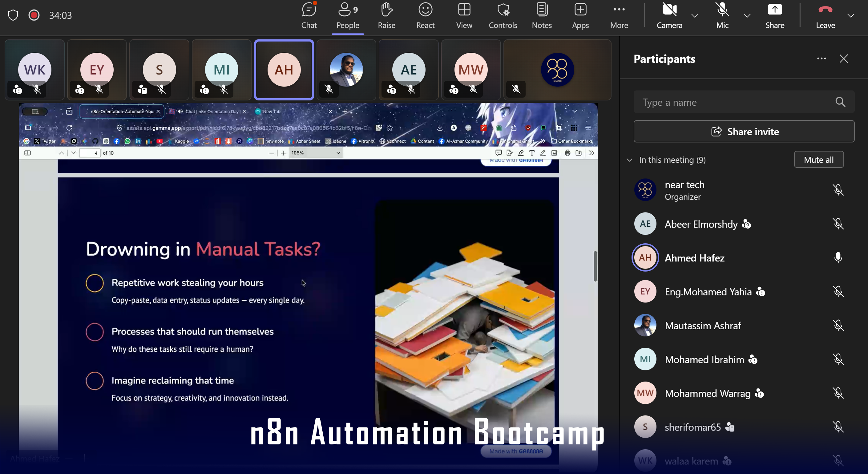Select the n8n-Orientation browser tab

(x=122, y=111)
